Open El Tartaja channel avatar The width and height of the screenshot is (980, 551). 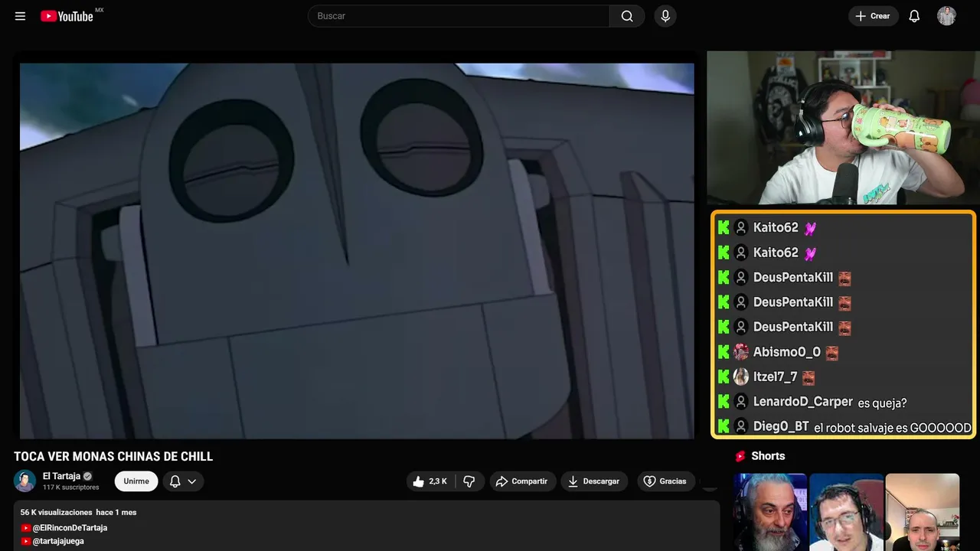(25, 481)
